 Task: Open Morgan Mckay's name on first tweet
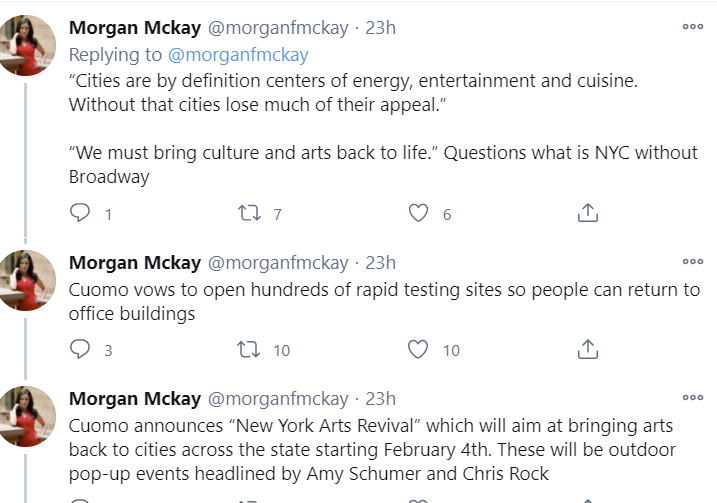(x=134, y=27)
